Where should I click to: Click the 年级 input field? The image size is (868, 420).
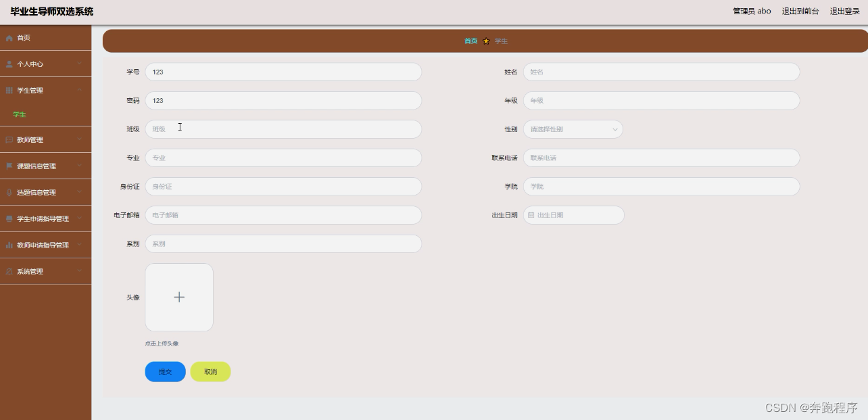tap(661, 101)
